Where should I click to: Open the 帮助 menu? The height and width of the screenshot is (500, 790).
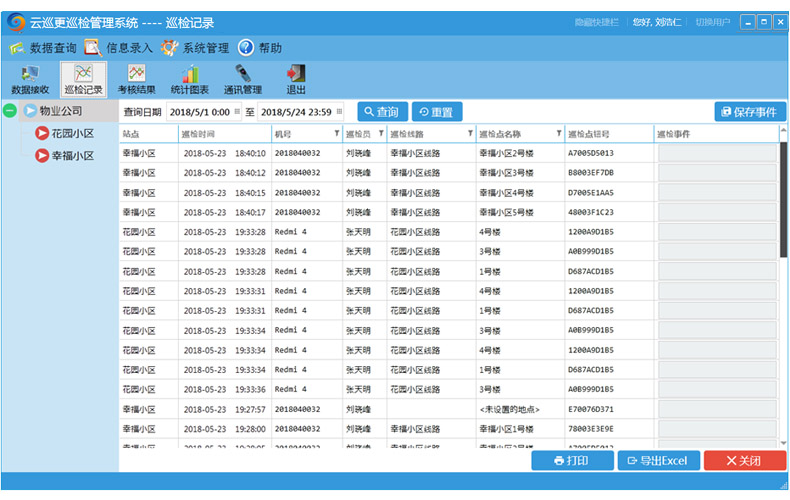tap(260, 48)
